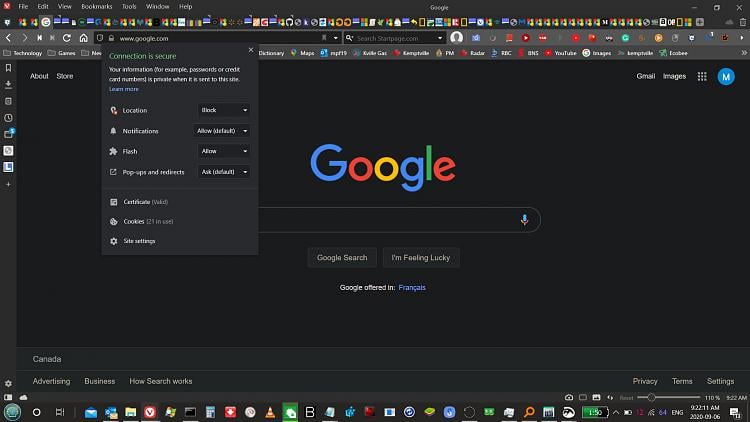
Task: Open Google apps grid
Action: point(702,77)
